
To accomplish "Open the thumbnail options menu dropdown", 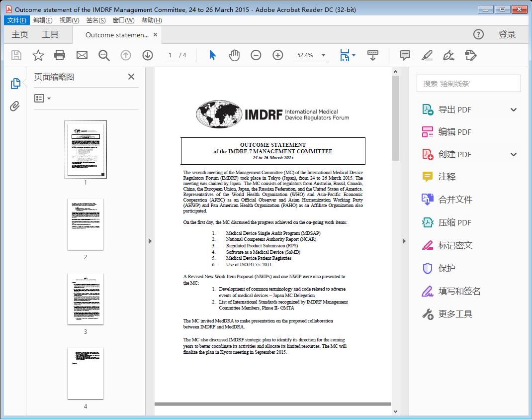I will [x=42, y=99].
